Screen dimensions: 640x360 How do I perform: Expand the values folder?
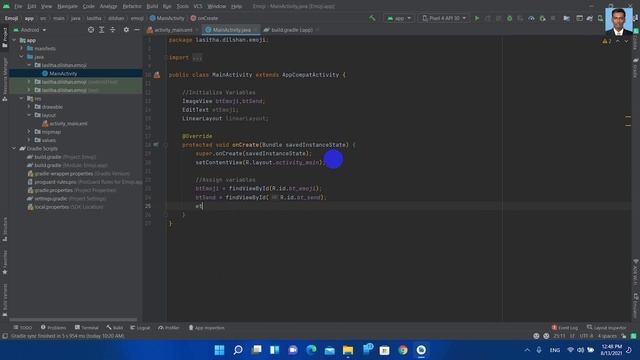pos(29,140)
